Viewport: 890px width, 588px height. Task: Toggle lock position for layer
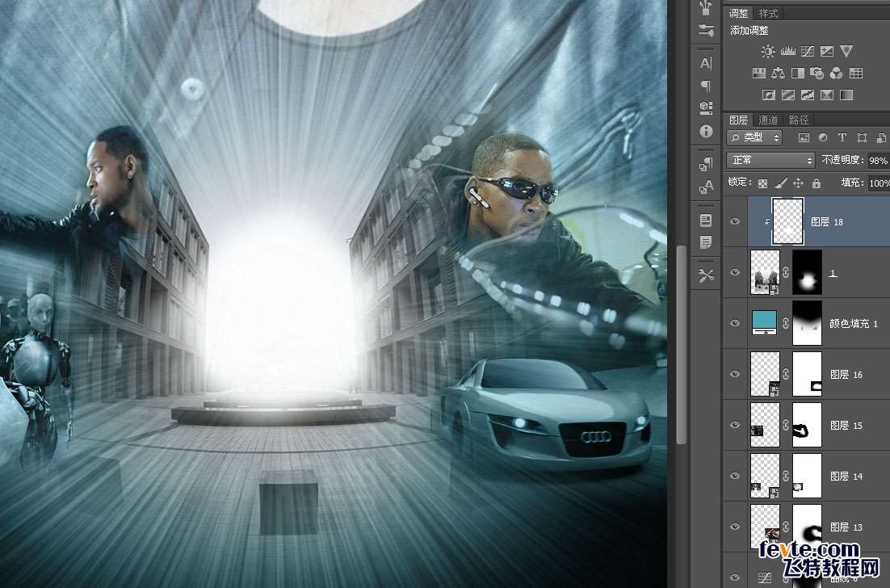[x=798, y=183]
